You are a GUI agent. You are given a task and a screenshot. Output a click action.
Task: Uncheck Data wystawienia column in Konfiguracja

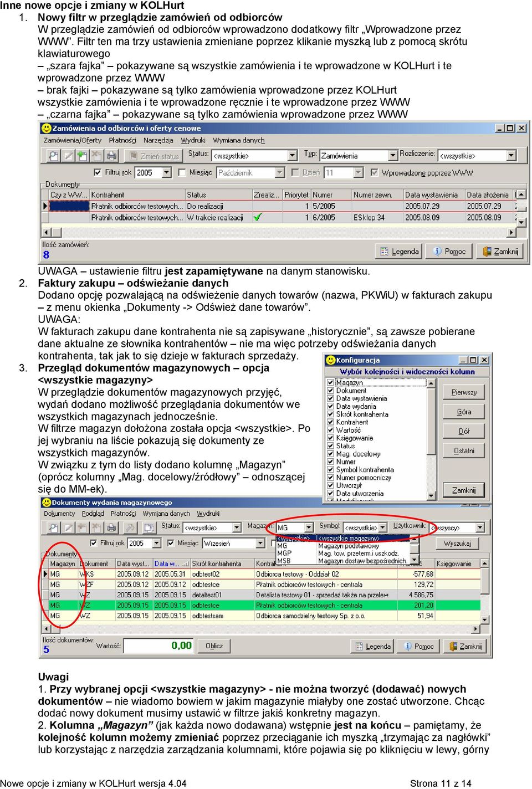pos(331,398)
